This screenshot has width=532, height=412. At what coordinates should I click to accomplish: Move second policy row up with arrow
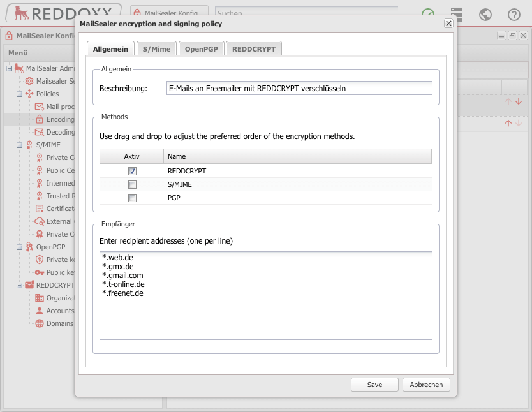(x=508, y=124)
